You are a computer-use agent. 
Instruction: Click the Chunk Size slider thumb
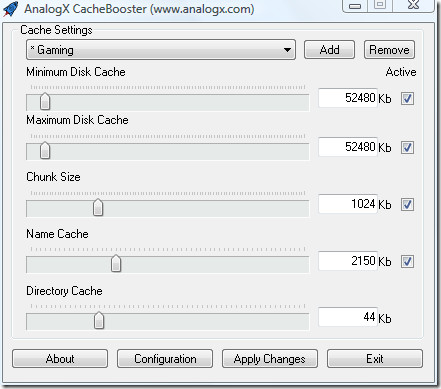pos(98,207)
